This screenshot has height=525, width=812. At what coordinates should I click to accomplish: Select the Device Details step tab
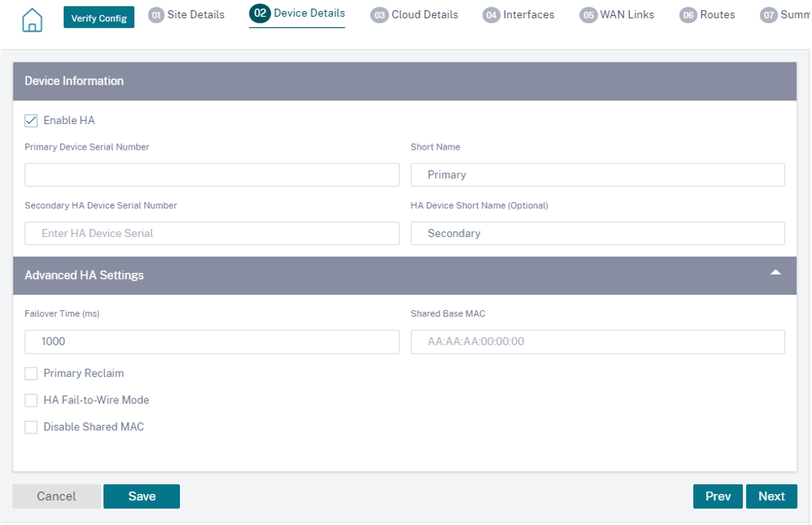tap(297, 14)
